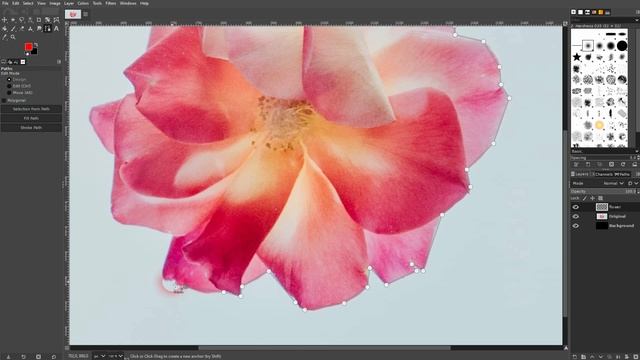Open the unit selector in status bar
640x360 pixels.
(x=99, y=356)
